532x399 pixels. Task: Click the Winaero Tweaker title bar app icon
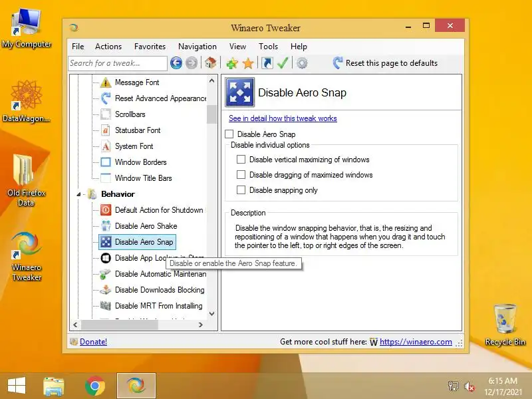pos(74,27)
